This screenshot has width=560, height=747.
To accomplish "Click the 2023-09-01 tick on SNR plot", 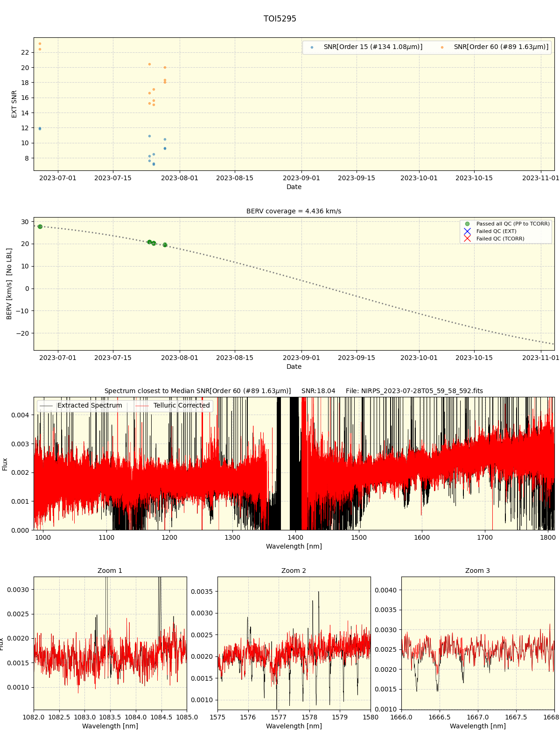I will [x=301, y=178].
